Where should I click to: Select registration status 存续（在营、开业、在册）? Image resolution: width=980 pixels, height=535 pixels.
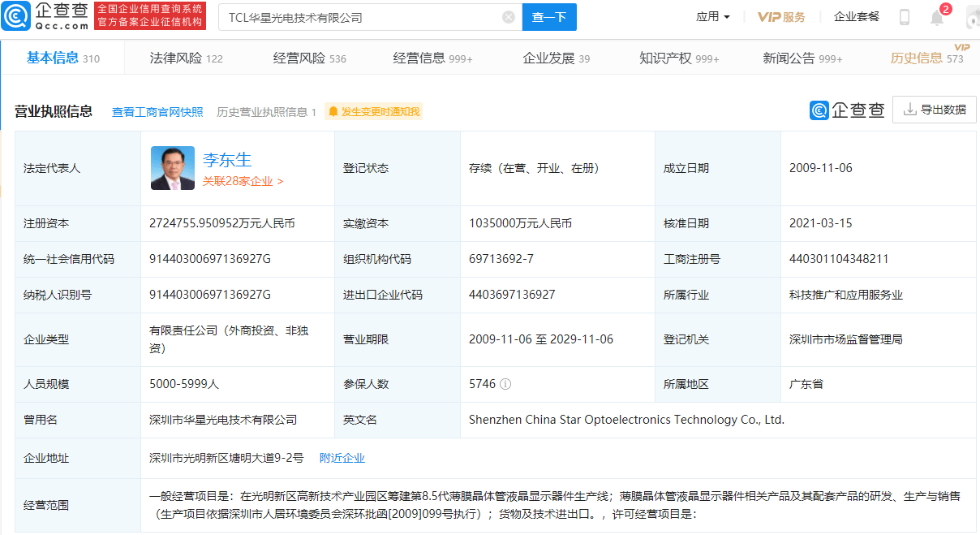point(537,168)
